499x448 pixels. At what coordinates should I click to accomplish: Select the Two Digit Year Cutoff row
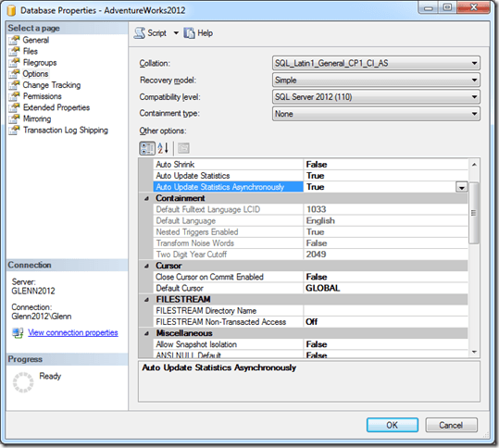310,255
